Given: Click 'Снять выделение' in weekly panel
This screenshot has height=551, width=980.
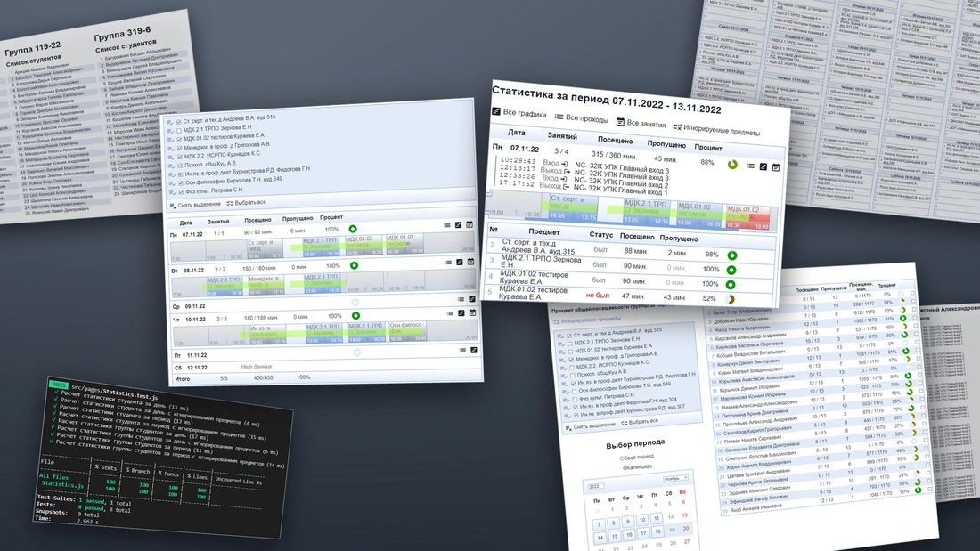Looking at the screenshot, I should coord(195,205).
